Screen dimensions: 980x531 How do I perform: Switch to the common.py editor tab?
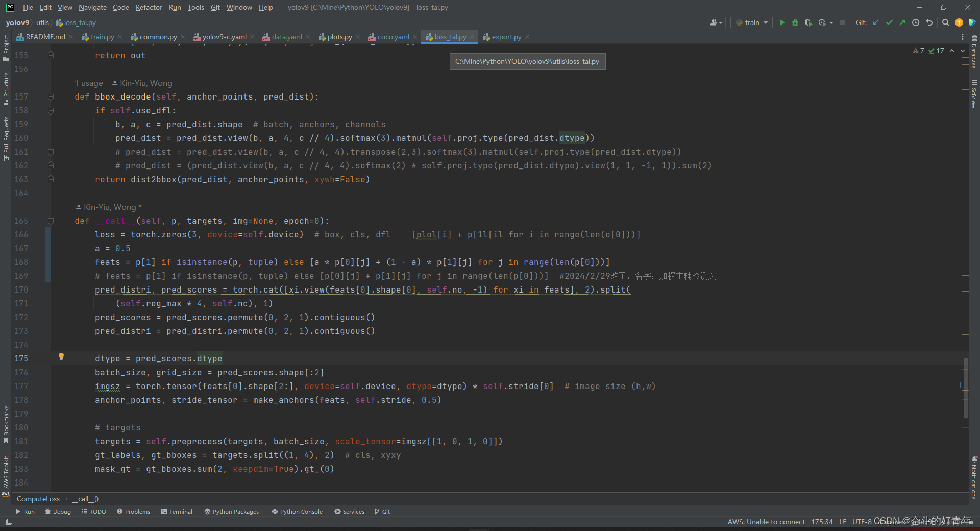coord(158,37)
